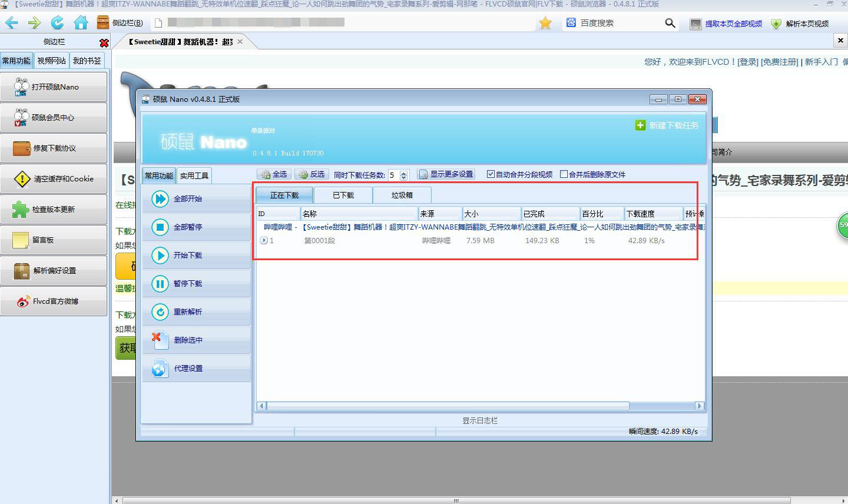Click 显示更多设置
This screenshot has height=504, width=848.
tap(446, 174)
